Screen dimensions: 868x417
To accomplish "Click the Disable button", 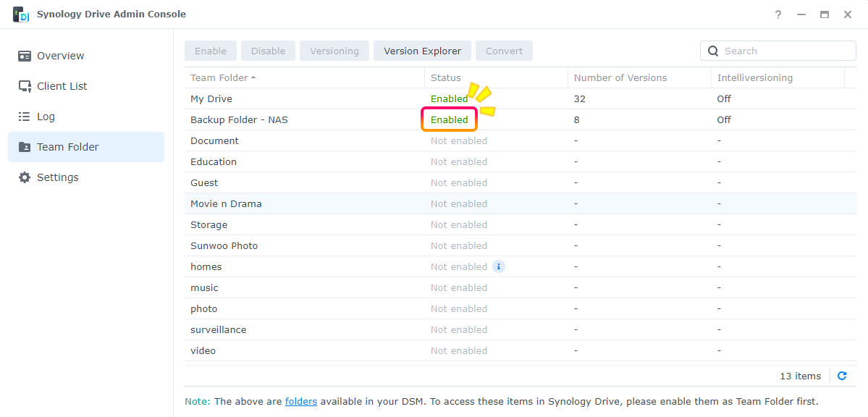I will click(x=269, y=51).
